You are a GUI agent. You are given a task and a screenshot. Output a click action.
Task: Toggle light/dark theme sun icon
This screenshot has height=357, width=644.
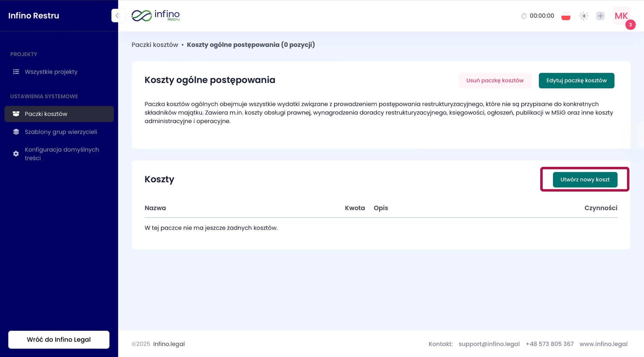pos(584,16)
